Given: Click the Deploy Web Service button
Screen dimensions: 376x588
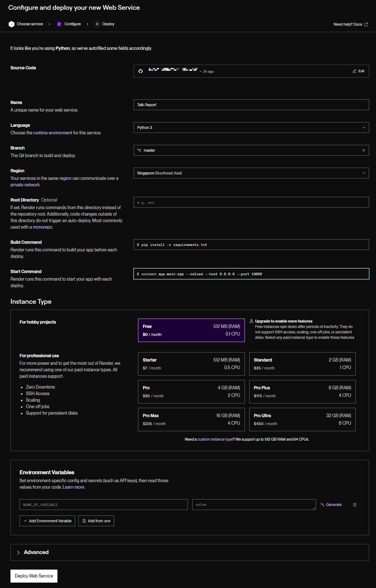Looking at the screenshot, I should click(x=34, y=576).
